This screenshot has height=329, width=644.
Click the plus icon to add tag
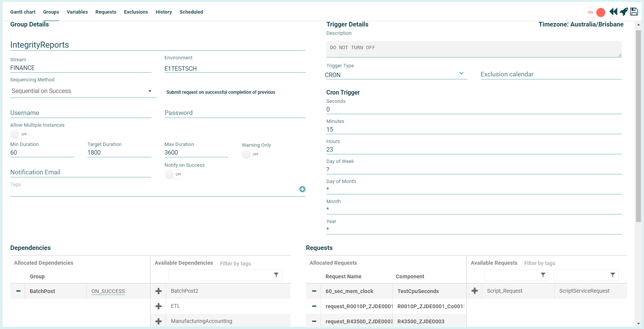pyautogui.click(x=302, y=189)
